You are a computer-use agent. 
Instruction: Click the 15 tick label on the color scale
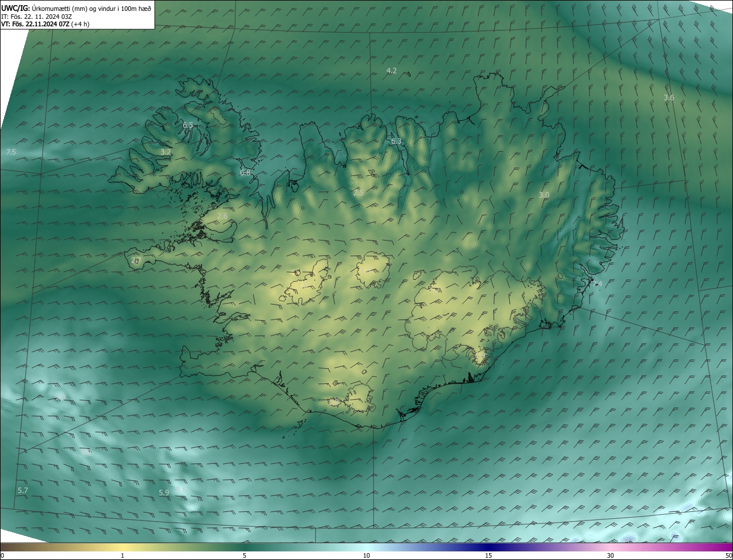[x=488, y=555]
